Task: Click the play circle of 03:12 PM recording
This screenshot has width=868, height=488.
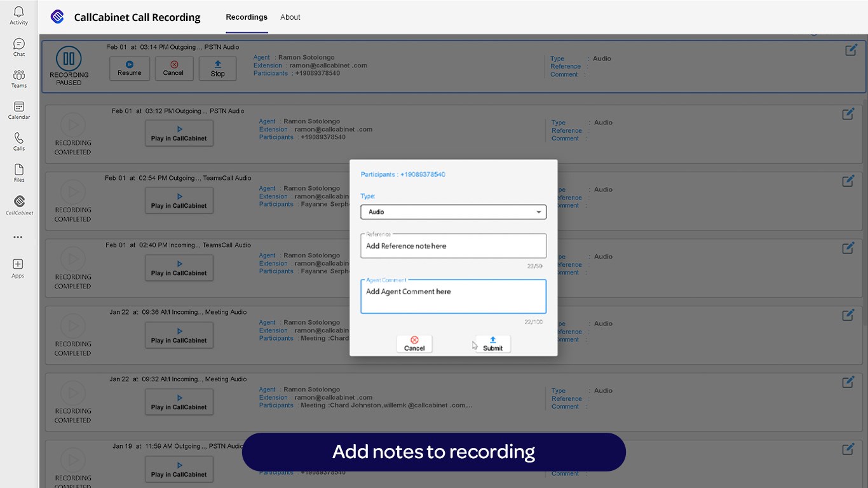Action: pyautogui.click(x=72, y=125)
